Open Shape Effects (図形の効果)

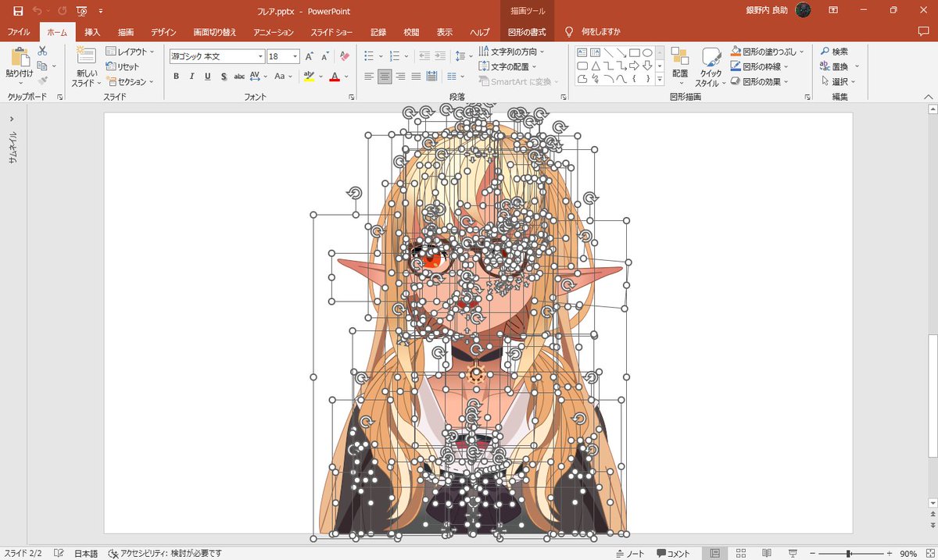[758, 81]
